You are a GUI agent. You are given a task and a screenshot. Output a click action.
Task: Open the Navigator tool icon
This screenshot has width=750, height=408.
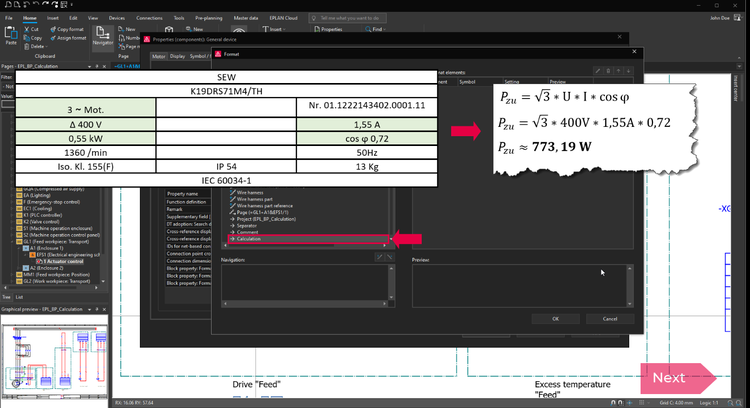tap(102, 35)
